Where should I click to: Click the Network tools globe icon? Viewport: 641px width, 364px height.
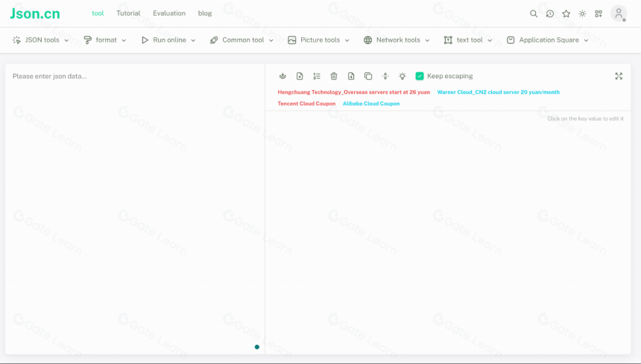pos(368,40)
